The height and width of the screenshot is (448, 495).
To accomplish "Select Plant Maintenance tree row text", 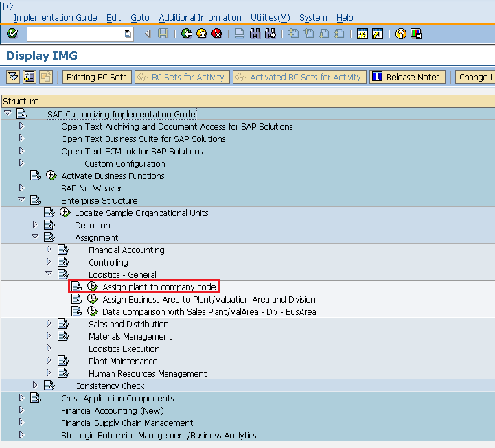I will [123, 362].
